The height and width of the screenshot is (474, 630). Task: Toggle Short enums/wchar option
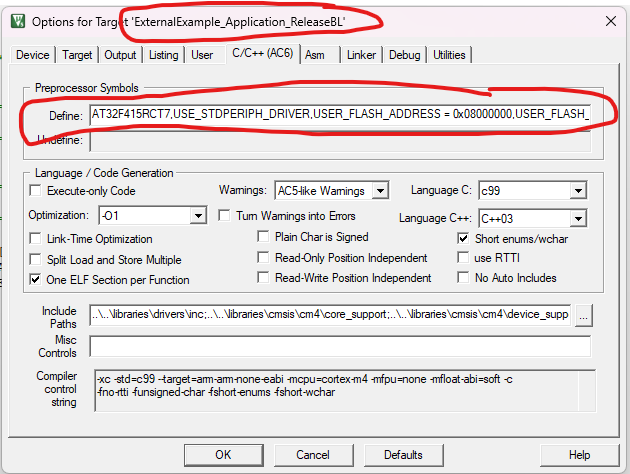[x=464, y=239]
